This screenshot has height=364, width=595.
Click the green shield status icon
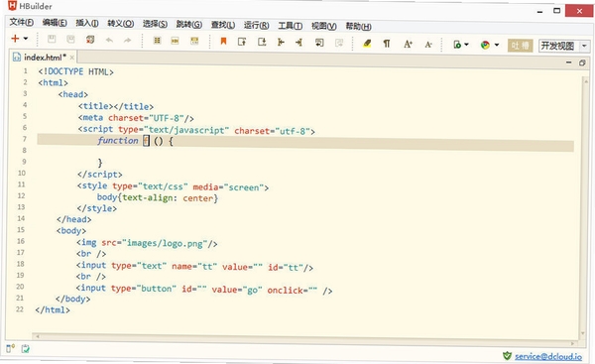pyautogui.click(x=507, y=356)
